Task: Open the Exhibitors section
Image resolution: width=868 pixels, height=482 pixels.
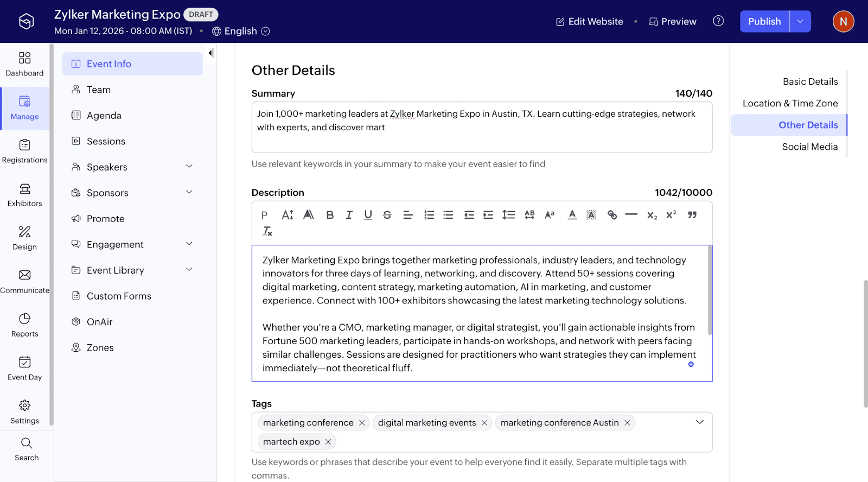Action: pos(24,194)
